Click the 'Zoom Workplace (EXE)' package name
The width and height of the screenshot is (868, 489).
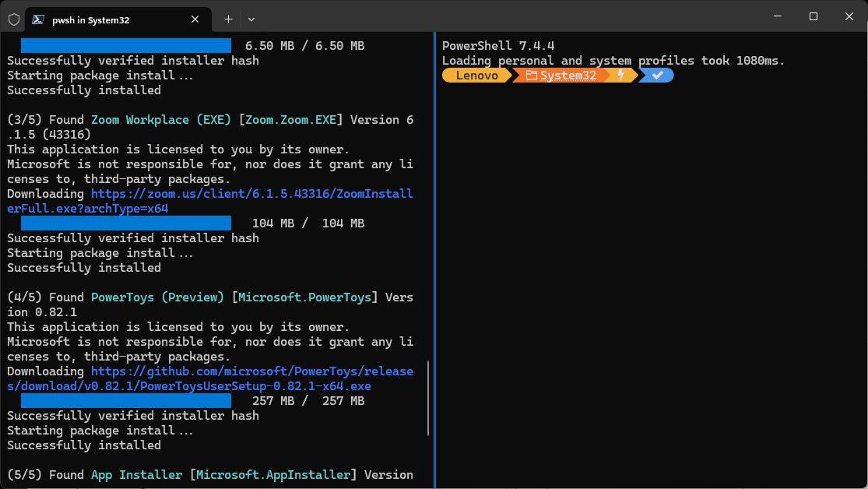coord(160,120)
